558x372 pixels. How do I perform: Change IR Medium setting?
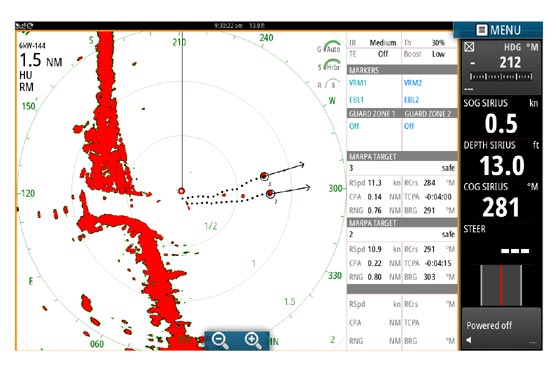(383, 43)
